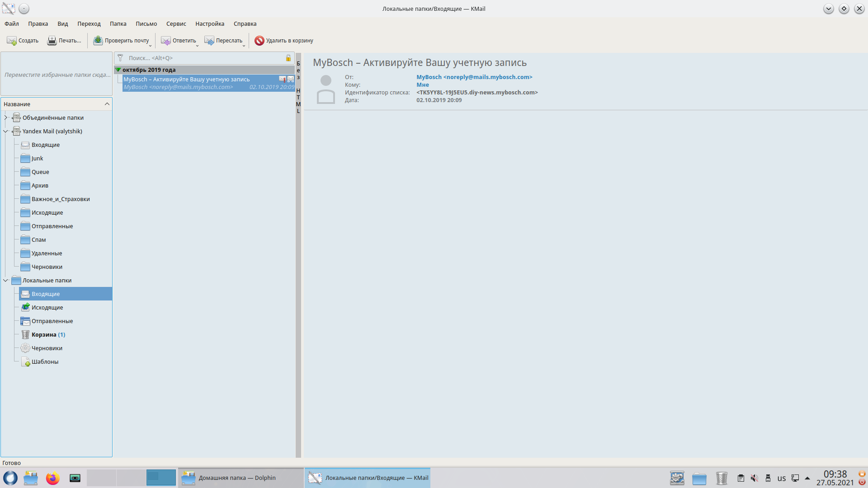Open the Письмо menu
The height and width of the screenshot is (488, 868).
coord(146,24)
